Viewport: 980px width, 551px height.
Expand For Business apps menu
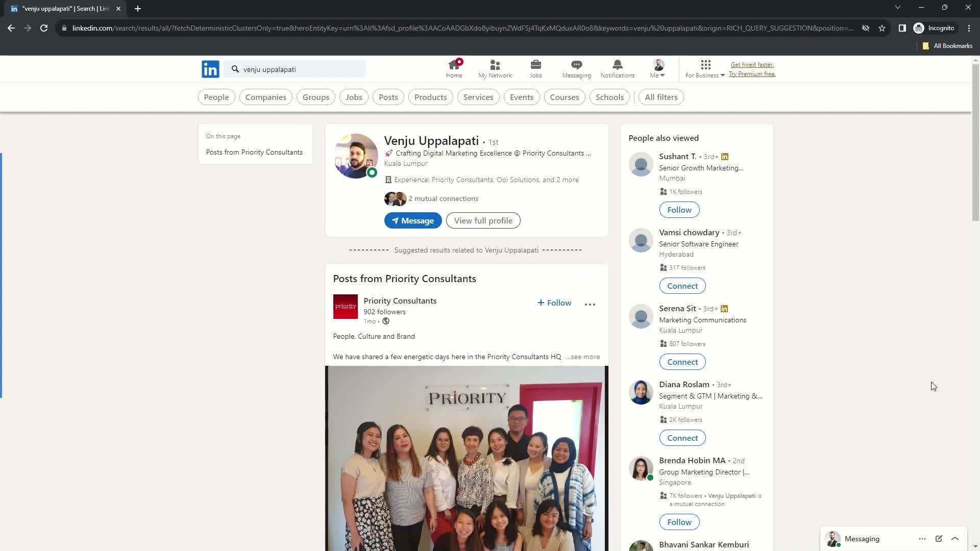[705, 69]
